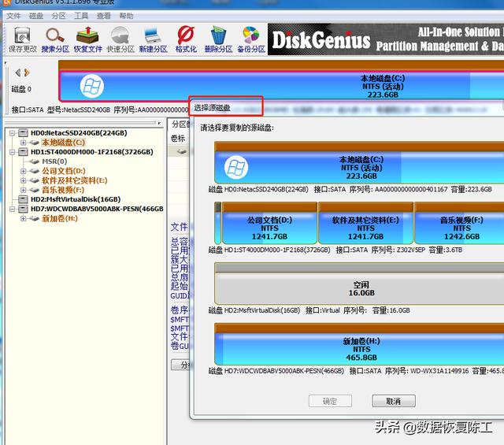Click the Quick Partition (快速分区) icon

coord(120,39)
